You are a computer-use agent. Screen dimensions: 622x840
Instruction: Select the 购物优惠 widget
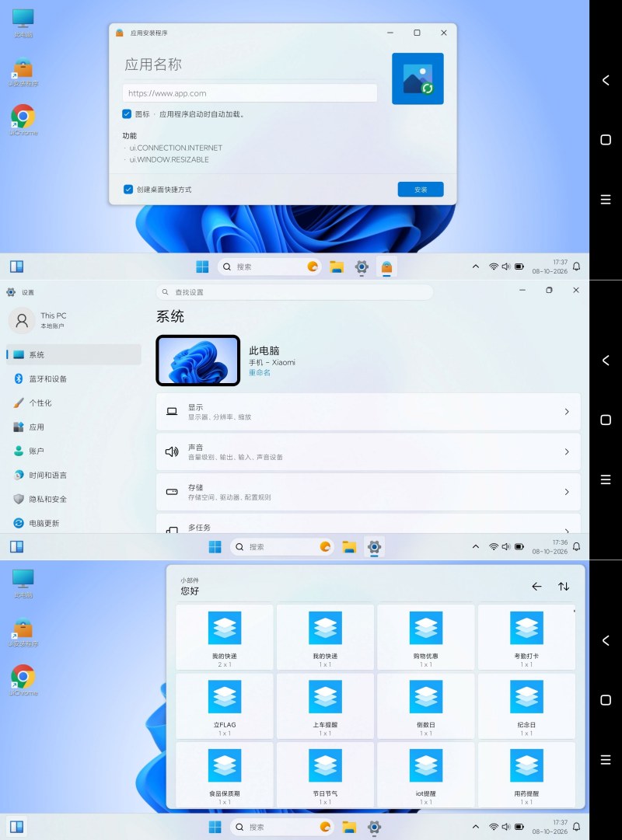426,637
